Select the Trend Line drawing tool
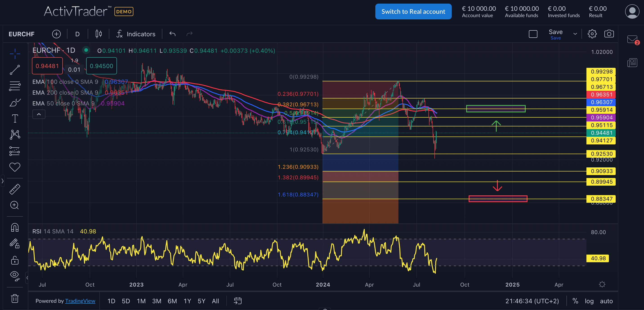 click(x=15, y=69)
